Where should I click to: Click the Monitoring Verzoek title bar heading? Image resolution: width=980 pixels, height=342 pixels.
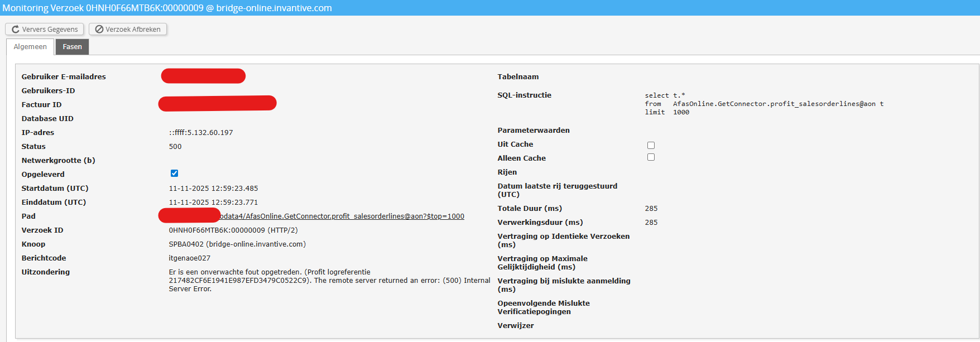[167, 8]
